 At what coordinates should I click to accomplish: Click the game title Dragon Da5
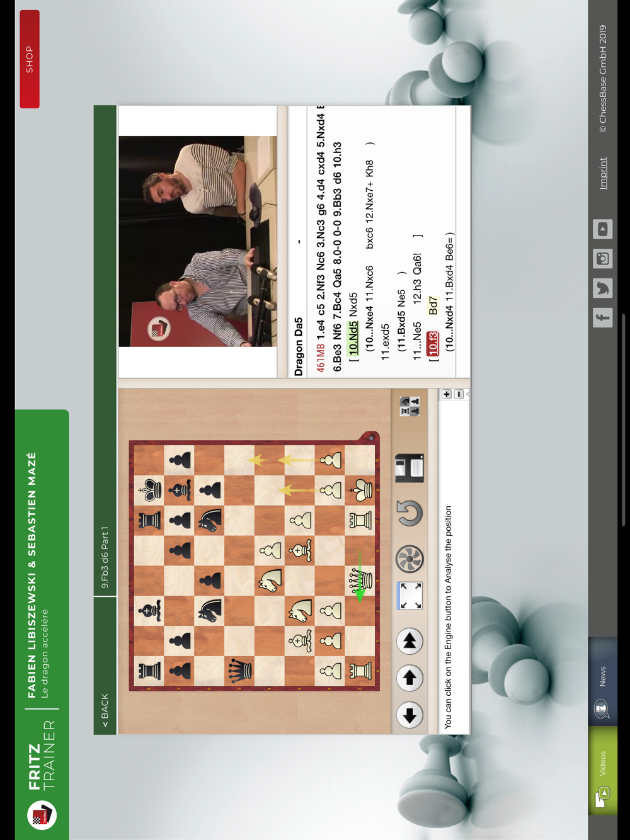(x=299, y=347)
